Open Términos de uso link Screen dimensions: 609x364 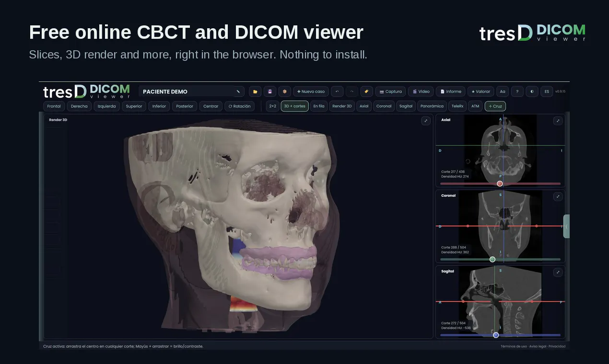tap(514, 346)
